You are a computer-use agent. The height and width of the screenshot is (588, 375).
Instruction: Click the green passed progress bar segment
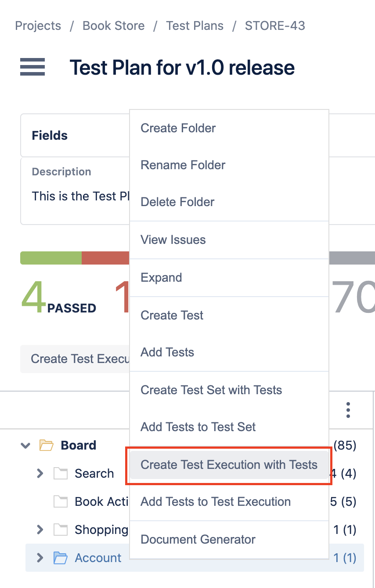[51, 258]
